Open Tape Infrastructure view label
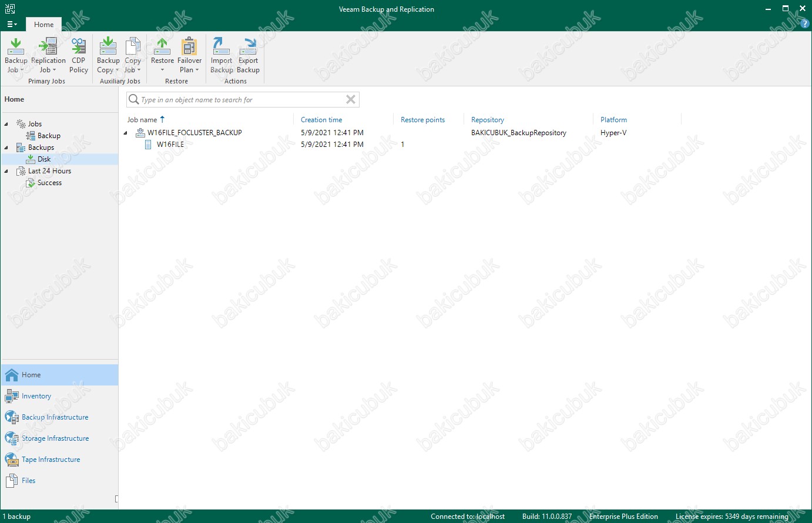The height and width of the screenshot is (523, 812). click(51, 460)
